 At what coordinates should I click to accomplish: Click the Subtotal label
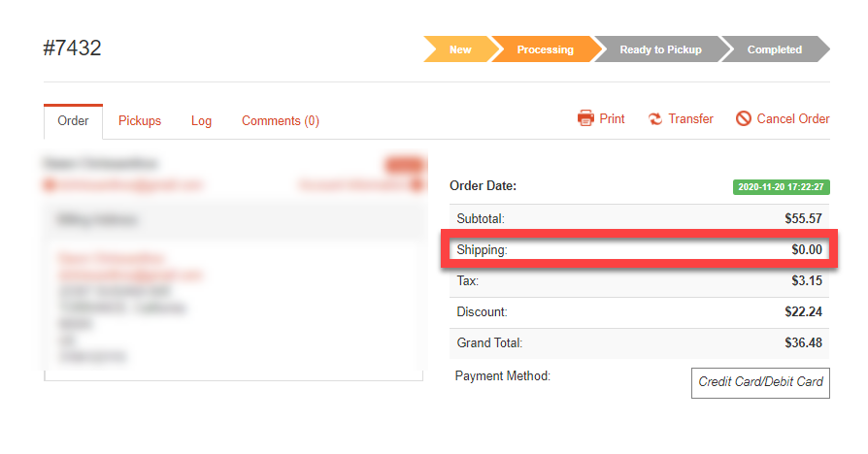[x=481, y=218]
